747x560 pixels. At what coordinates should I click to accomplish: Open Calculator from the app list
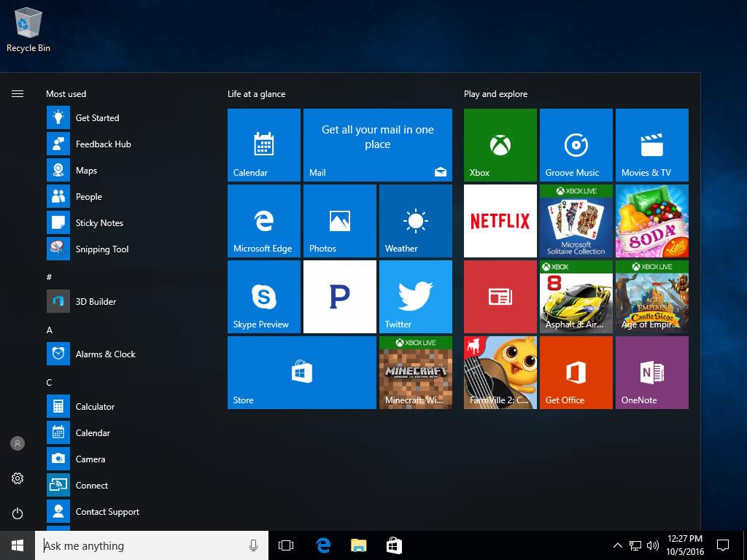click(95, 407)
